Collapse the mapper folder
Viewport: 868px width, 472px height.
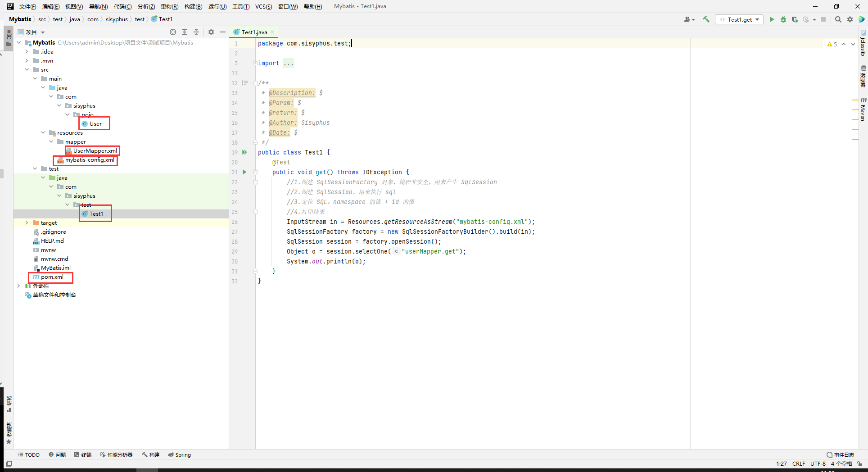[x=51, y=141]
